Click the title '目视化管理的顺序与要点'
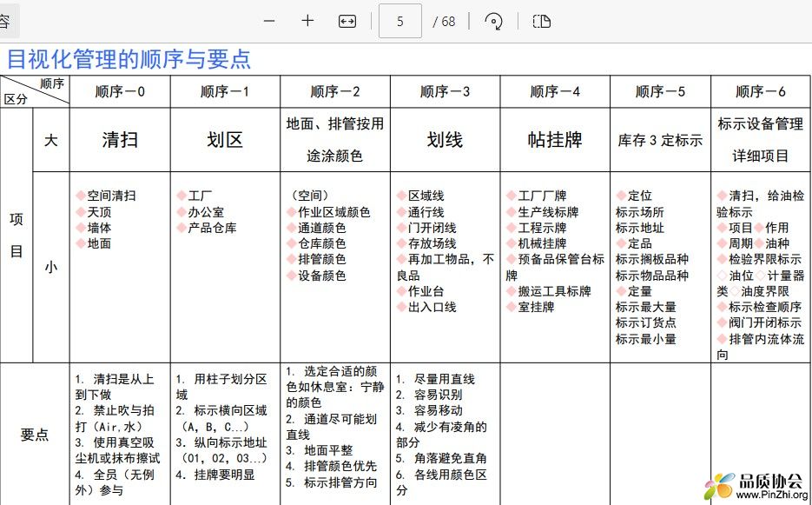Screen dimensions: 812x505 [x=129, y=59]
